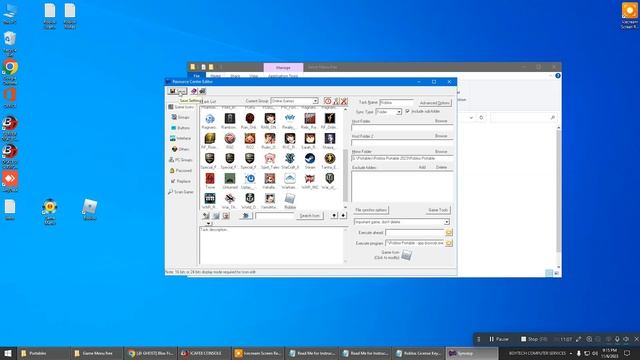Open the Password section in sidebar

pyautogui.click(x=181, y=170)
